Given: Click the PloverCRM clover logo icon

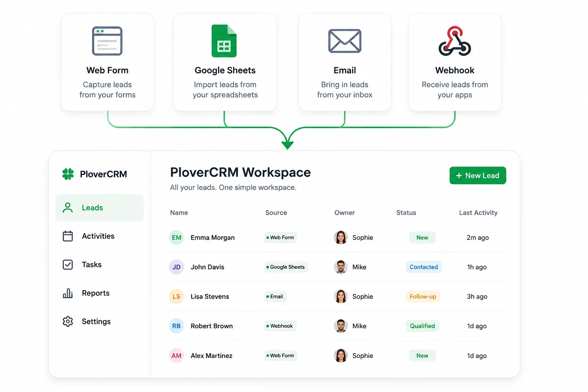Looking at the screenshot, I should pos(68,174).
